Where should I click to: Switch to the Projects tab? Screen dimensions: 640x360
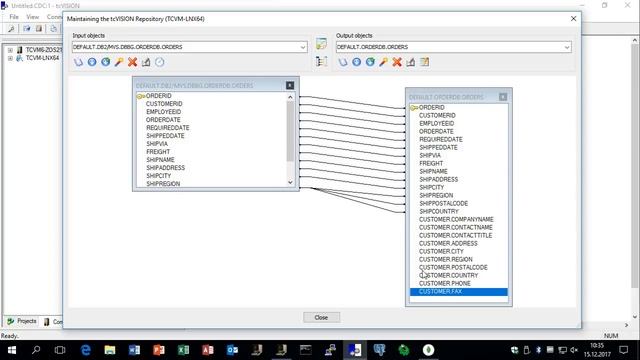22,321
